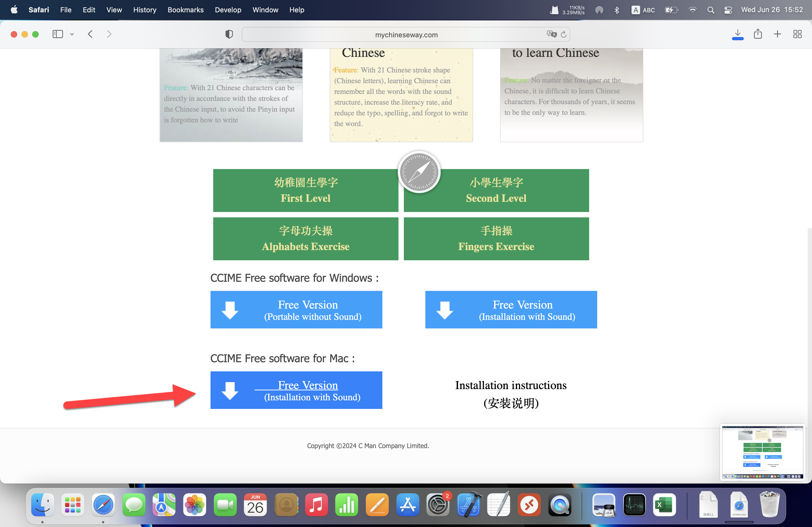The width and height of the screenshot is (812, 527).
Task: Download Mac Free Version Installation with Sound
Action: click(x=296, y=390)
